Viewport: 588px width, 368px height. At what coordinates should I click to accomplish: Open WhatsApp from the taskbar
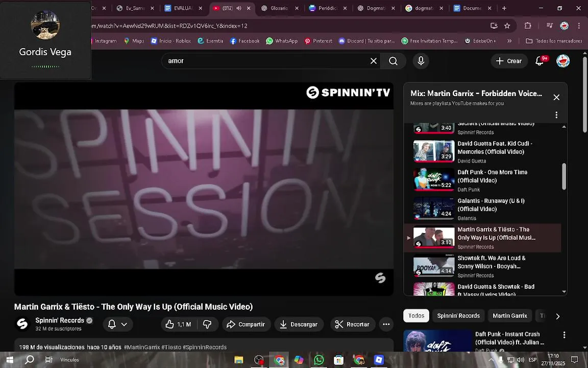pos(318,360)
